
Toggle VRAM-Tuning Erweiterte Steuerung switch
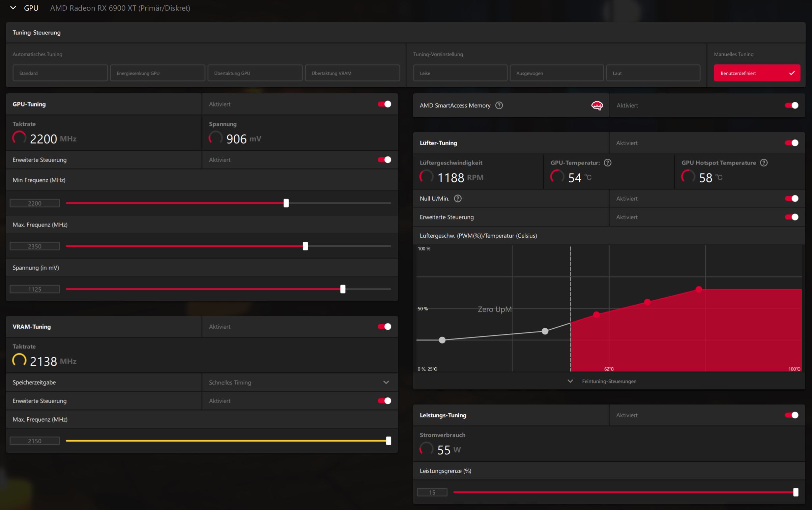pos(384,401)
